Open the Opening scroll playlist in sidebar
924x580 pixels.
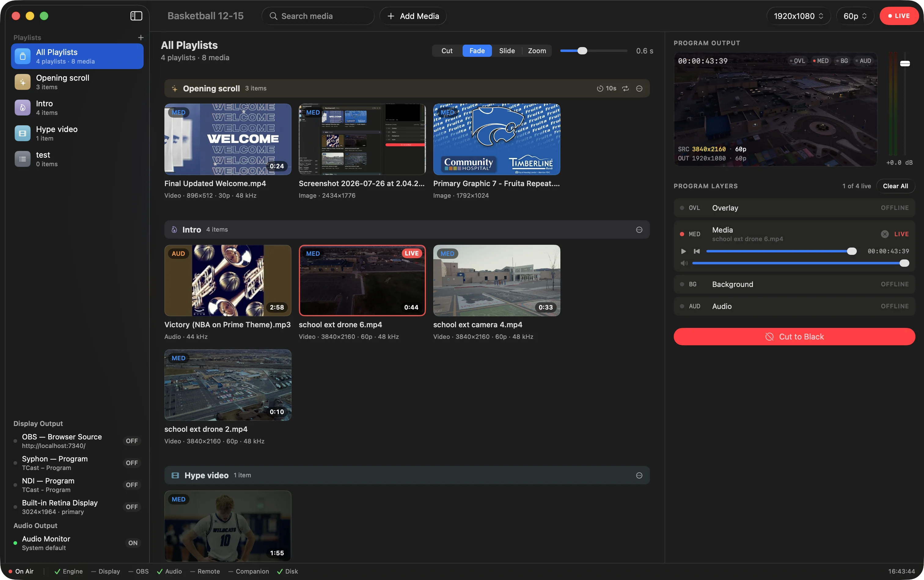pyautogui.click(x=77, y=82)
